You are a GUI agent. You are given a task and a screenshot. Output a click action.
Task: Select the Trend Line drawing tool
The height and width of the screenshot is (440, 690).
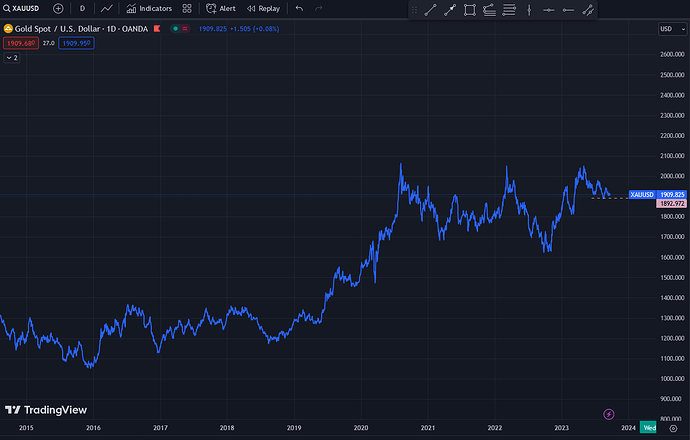(x=430, y=10)
